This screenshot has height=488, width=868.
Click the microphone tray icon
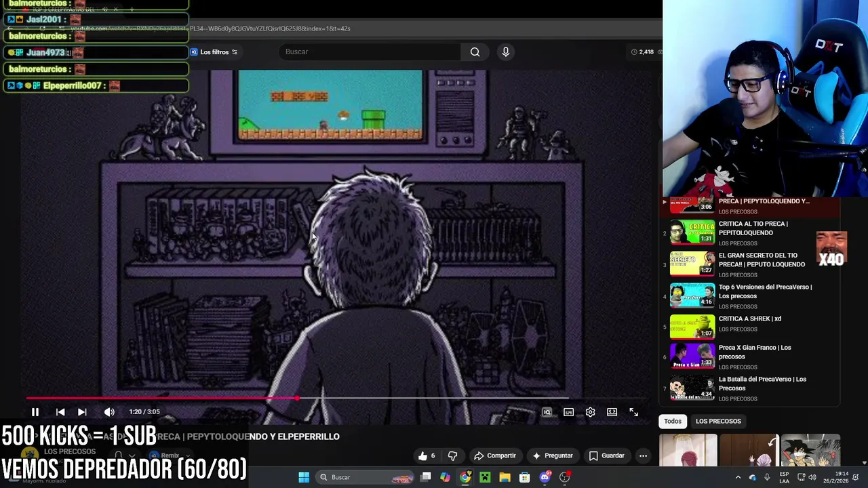click(x=767, y=477)
